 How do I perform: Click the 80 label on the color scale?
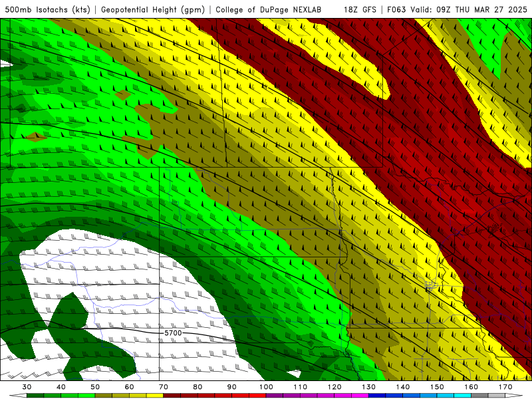click(x=198, y=387)
